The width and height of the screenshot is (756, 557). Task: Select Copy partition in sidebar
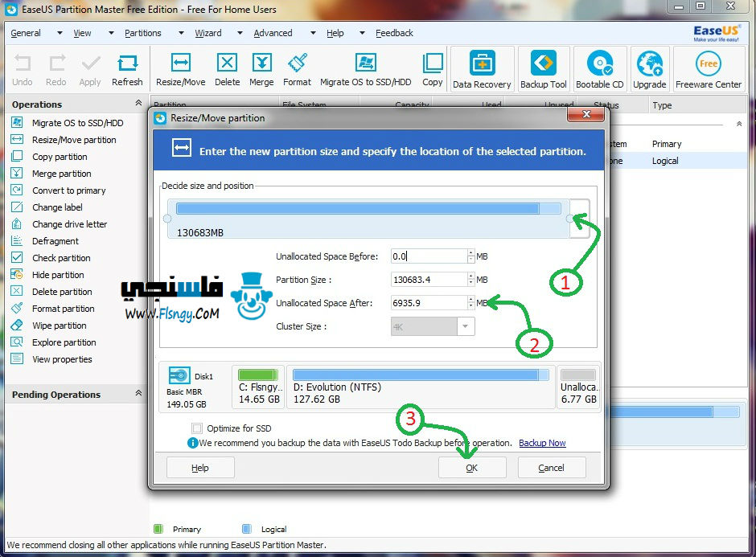[x=60, y=157]
